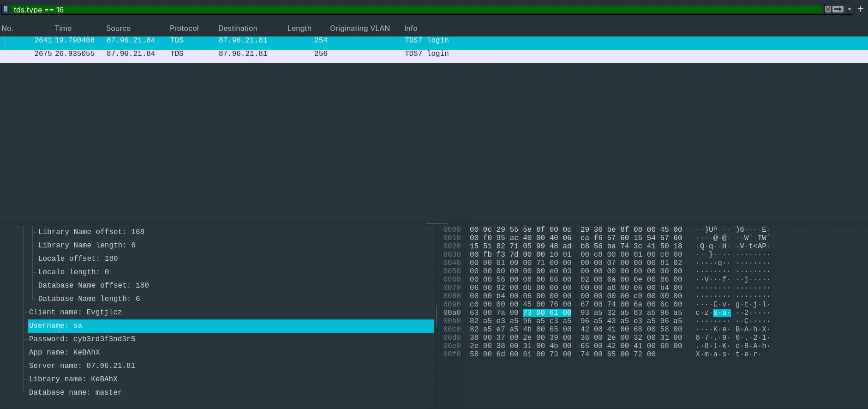Select the Client name: Evgtjlcz entry
Viewport: 868px width, 409px height.
click(75, 312)
